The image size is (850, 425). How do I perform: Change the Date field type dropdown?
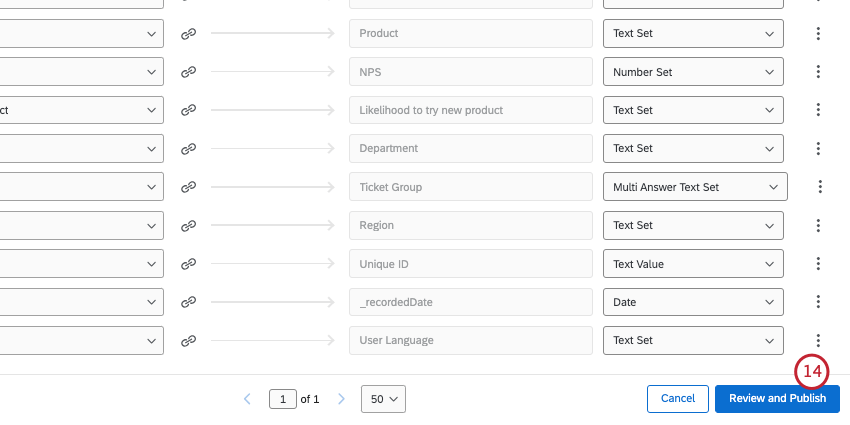pyautogui.click(x=692, y=302)
